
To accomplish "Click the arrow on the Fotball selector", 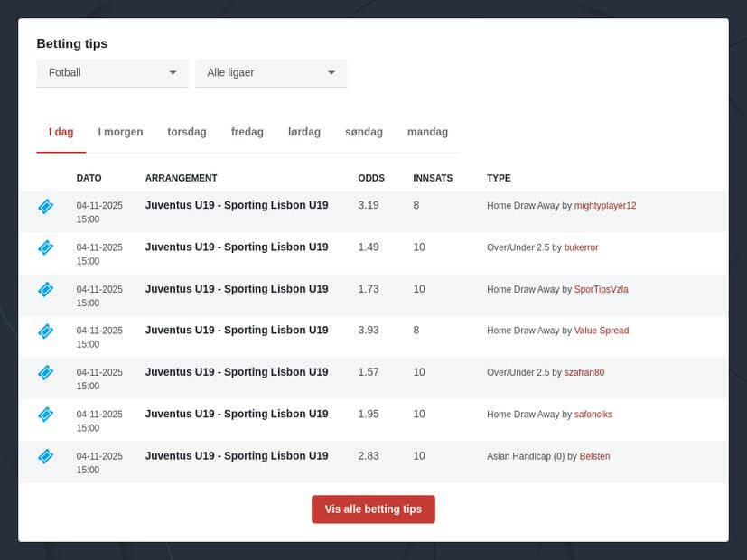I will click(173, 72).
